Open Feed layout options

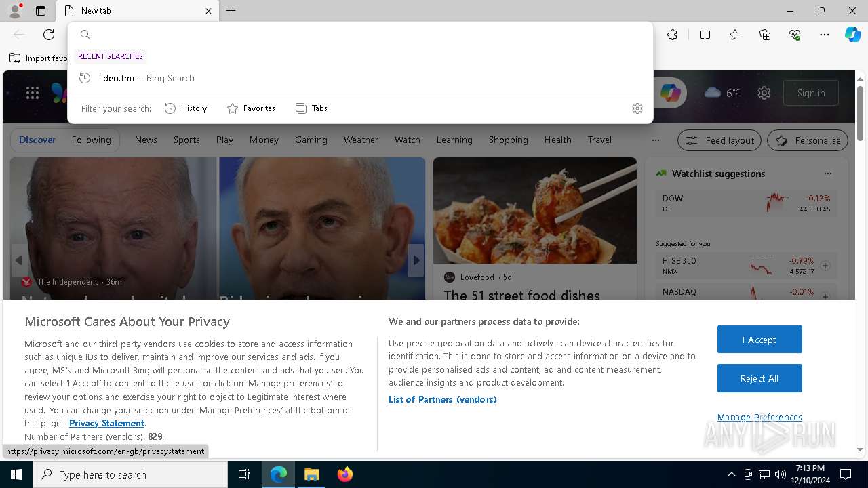click(x=719, y=140)
